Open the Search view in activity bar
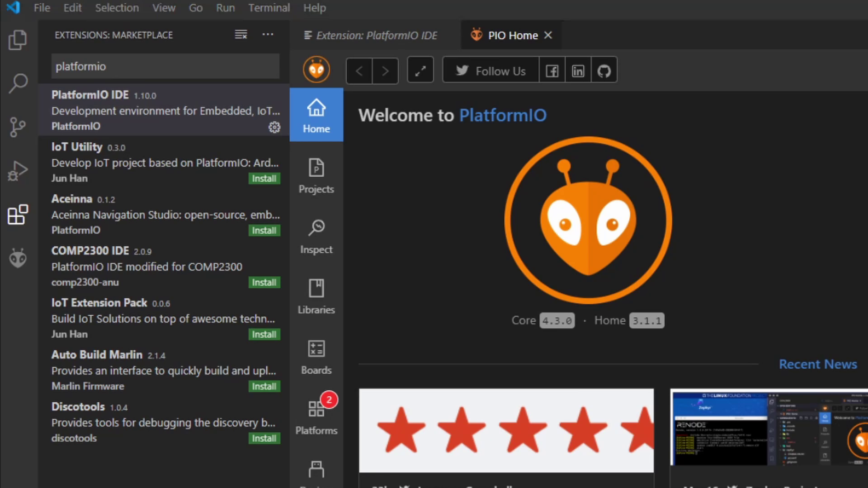 pos(18,83)
